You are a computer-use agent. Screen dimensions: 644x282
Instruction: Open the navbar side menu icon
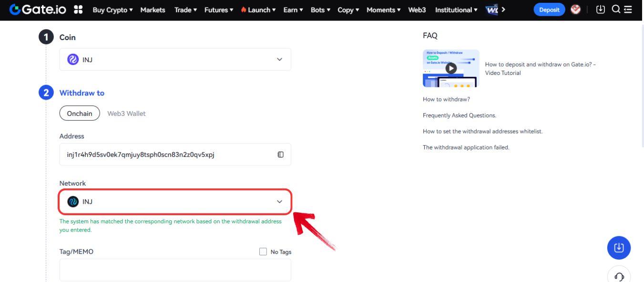629,10
